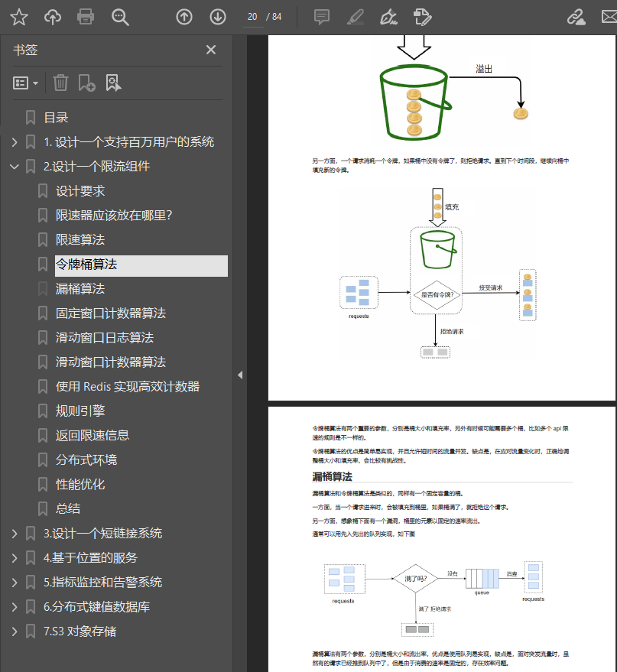Image resolution: width=617 pixels, height=672 pixels.
Task: Click the email envelope icon
Action: (x=609, y=17)
